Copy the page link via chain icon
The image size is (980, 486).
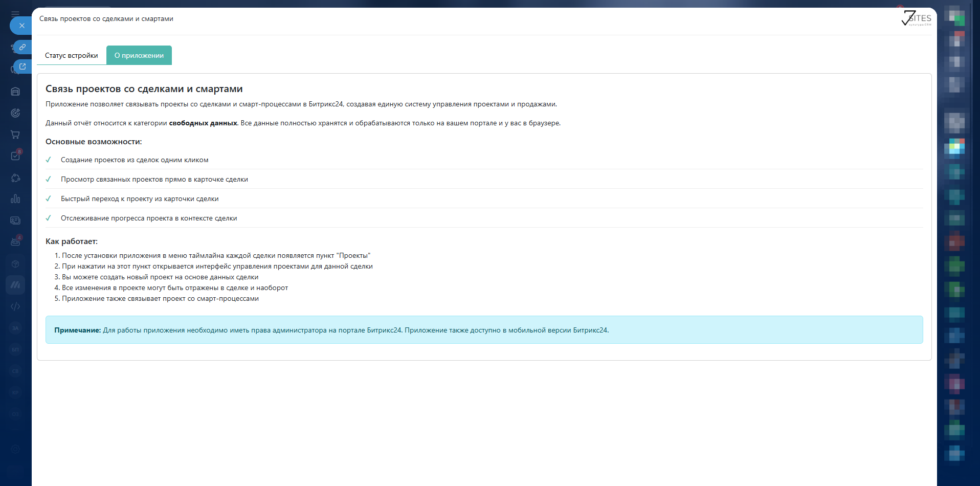click(x=23, y=47)
